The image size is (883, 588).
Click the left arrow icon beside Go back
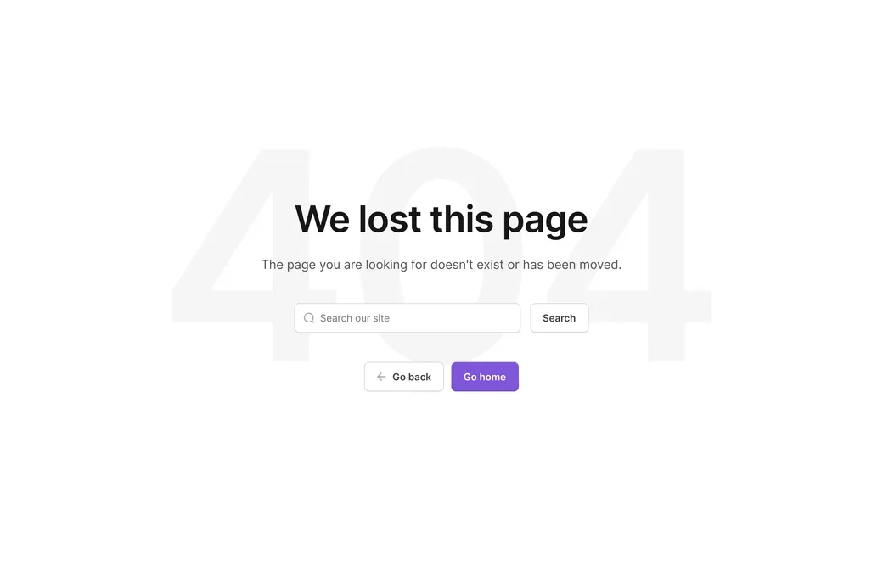[381, 377]
